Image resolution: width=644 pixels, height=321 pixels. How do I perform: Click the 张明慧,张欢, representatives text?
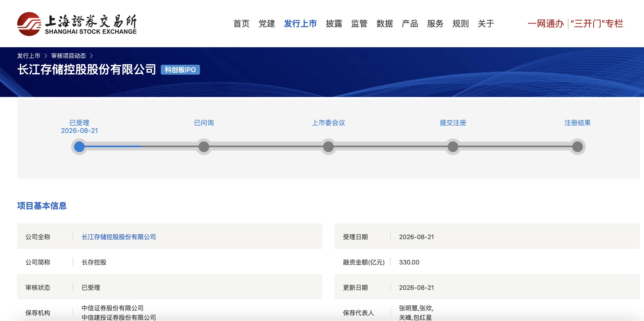point(416,308)
